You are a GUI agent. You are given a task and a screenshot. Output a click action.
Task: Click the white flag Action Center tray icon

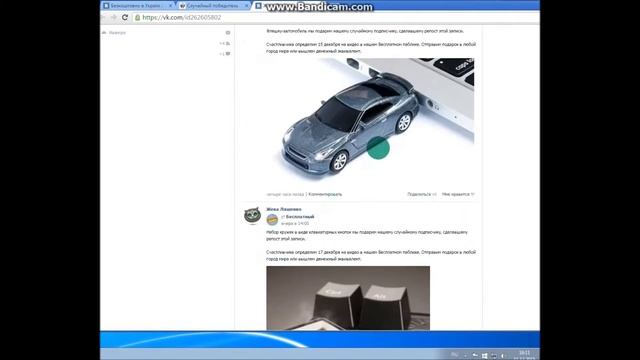click(x=475, y=356)
